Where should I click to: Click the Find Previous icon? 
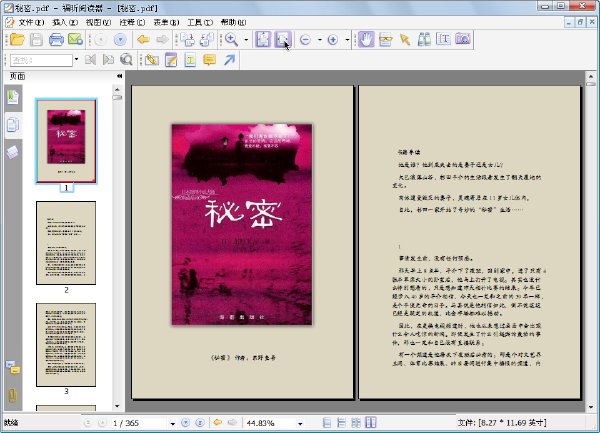coord(91,60)
